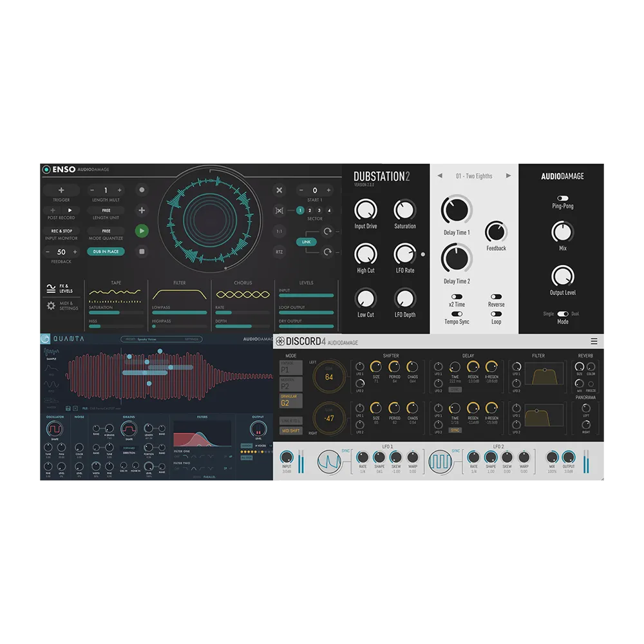Increase Enso Start 1 value with plus
Viewport: 644px width, 644px height.
click(328, 190)
